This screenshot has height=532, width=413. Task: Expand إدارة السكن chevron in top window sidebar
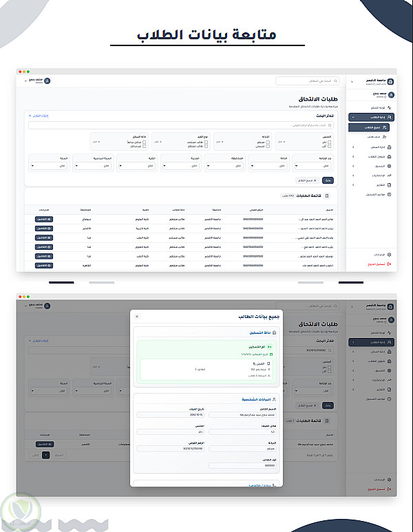[353, 147]
